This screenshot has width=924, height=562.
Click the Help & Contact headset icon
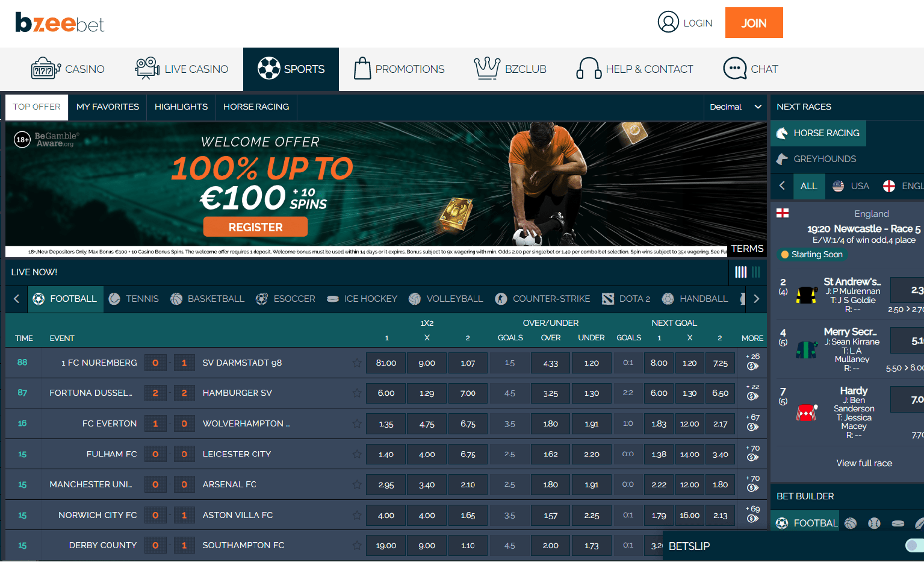[589, 69]
